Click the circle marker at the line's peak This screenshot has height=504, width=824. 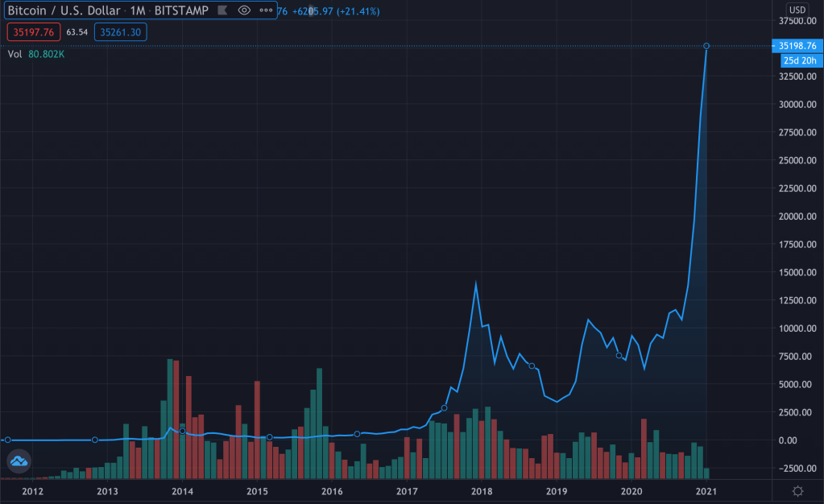pos(706,46)
